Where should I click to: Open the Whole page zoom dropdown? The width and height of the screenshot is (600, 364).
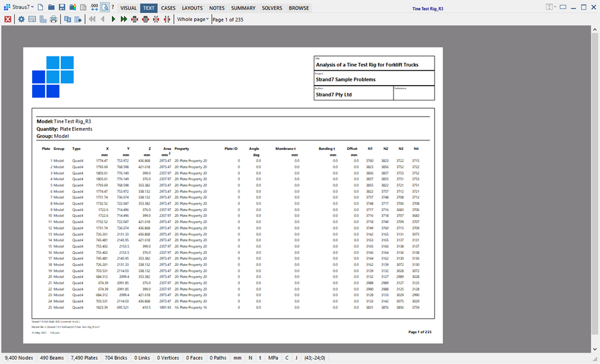[192, 19]
